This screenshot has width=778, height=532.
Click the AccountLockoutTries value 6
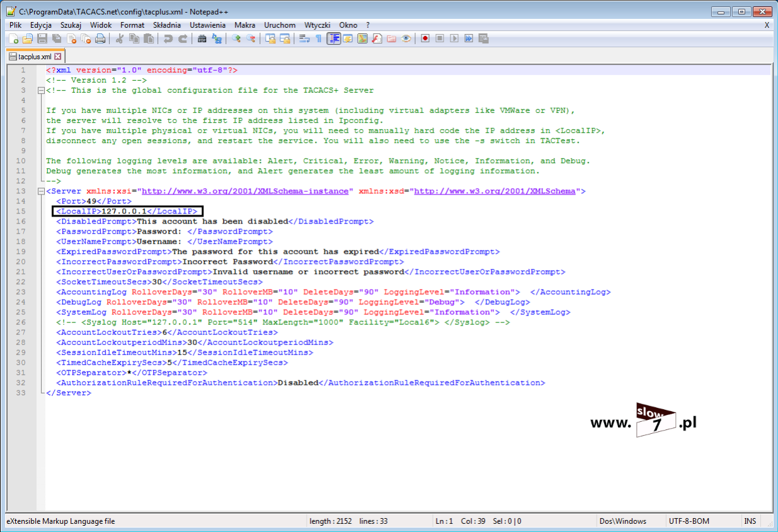point(164,332)
